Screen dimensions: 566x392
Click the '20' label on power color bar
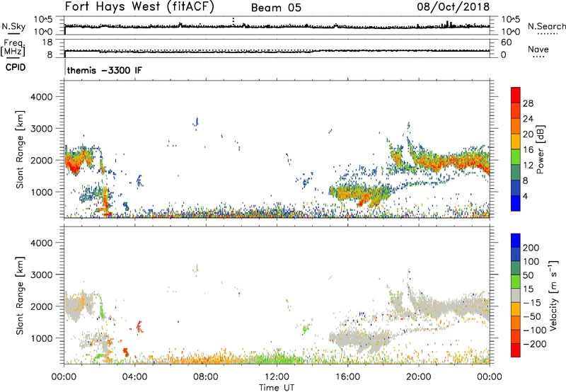pyautogui.click(x=528, y=134)
